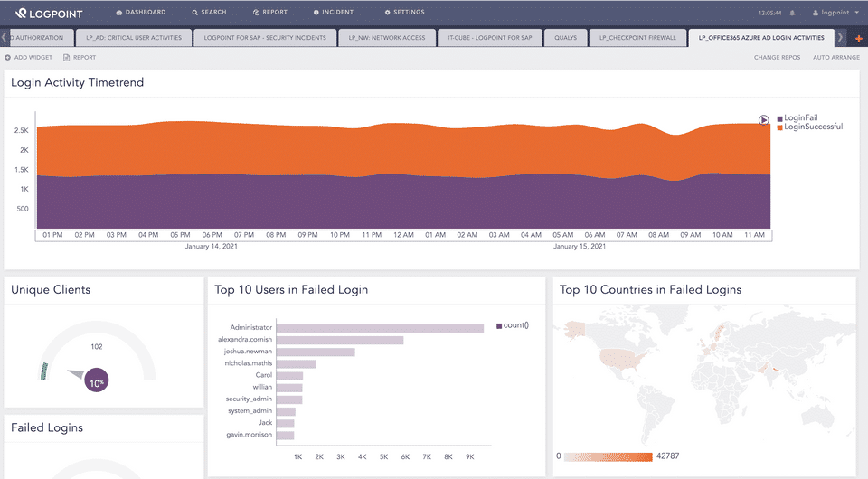Click the 'January 14, 2021' date label
868x479 pixels.
coord(211,246)
